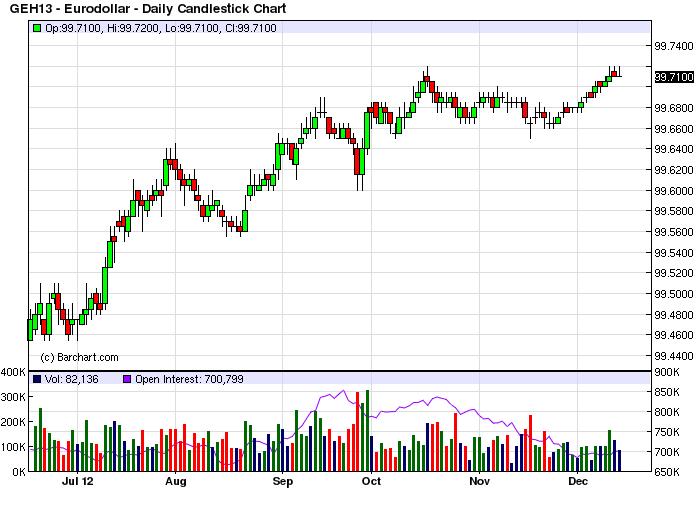Screen dimensions: 700x512
Task: Click the tallest green volume bar just before Oct
Action: (367, 431)
